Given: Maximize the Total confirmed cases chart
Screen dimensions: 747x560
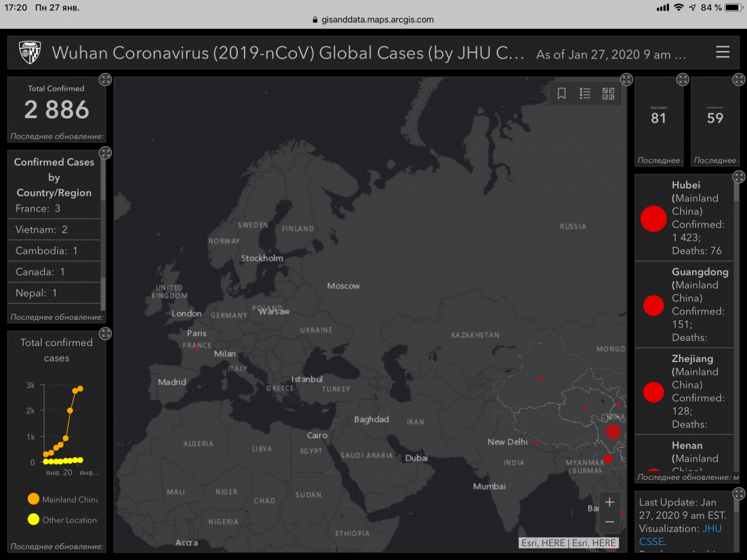Looking at the screenshot, I should 105,334.
